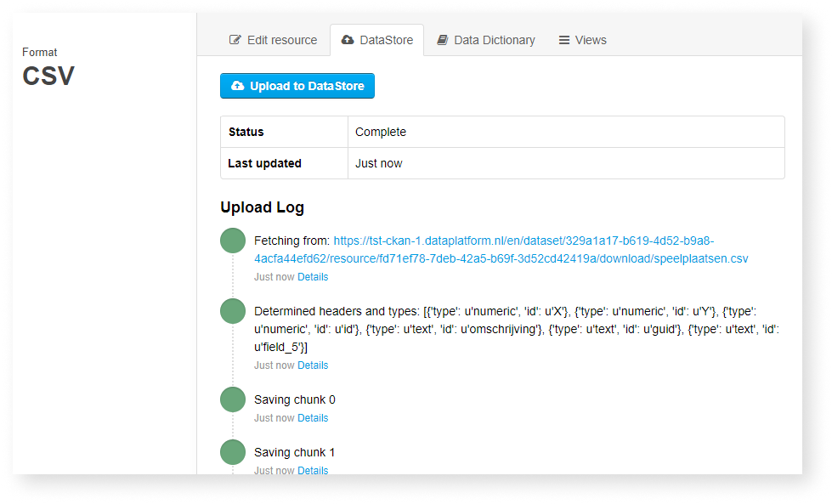Viewport: 832px width, 504px height.
Task: Expand Details under the Fetching from entry
Action: (x=313, y=277)
